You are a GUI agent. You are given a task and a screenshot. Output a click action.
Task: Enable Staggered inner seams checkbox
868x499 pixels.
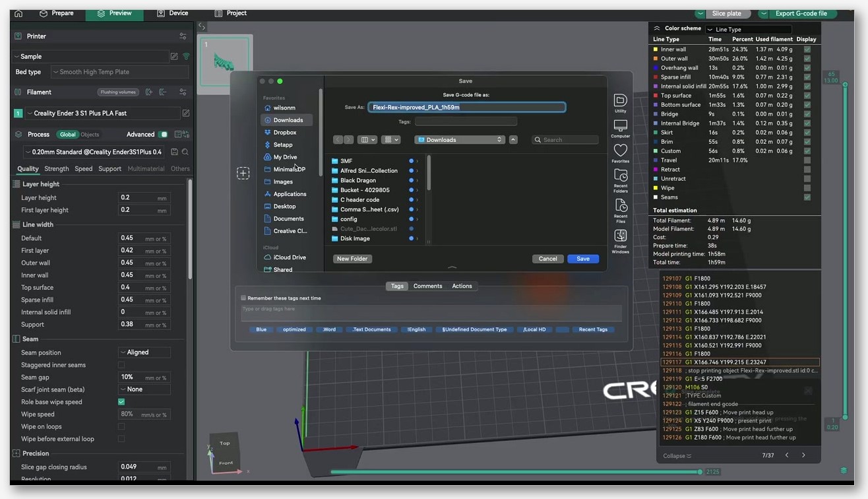point(121,365)
